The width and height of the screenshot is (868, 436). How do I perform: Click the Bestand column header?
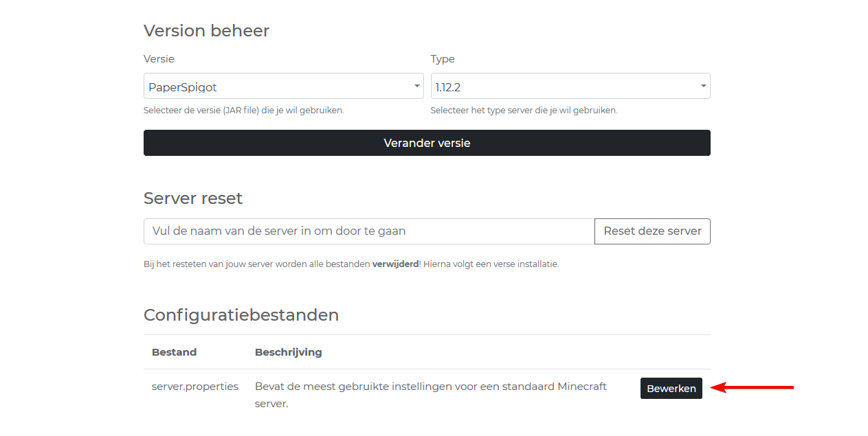pyautogui.click(x=174, y=352)
